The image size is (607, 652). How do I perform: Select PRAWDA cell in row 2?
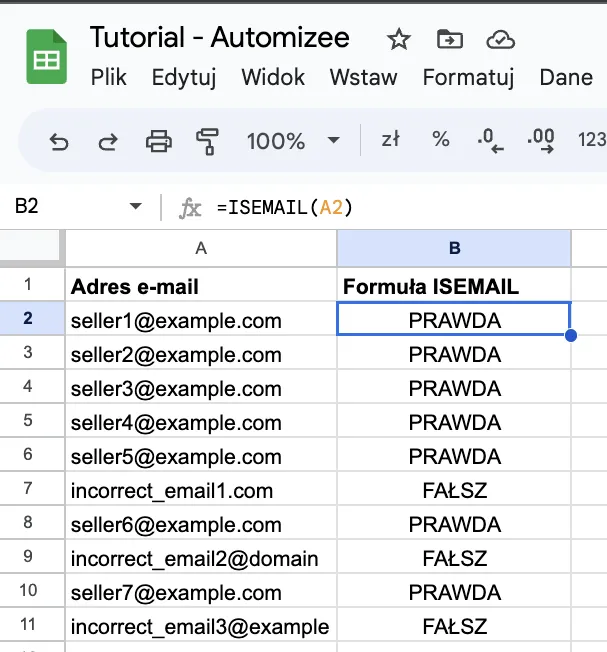(454, 319)
